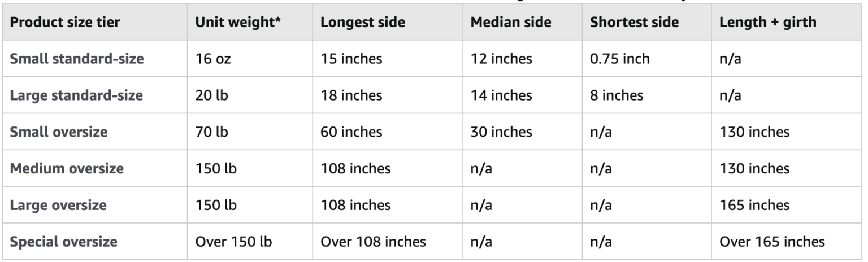Click the 165 inches length + girth cell

tap(754, 204)
